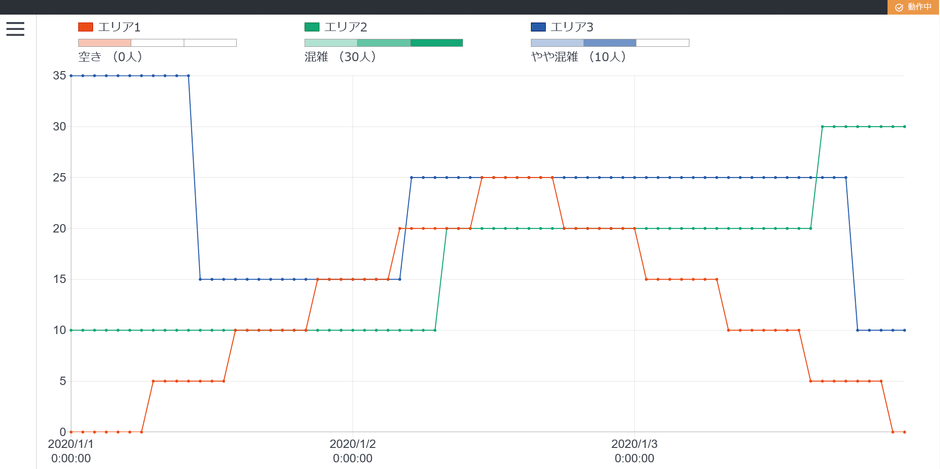The width and height of the screenshot is (940, 469).
Task: Click the green エリア2 legend swatch
Action: click(x=312, y=27)
